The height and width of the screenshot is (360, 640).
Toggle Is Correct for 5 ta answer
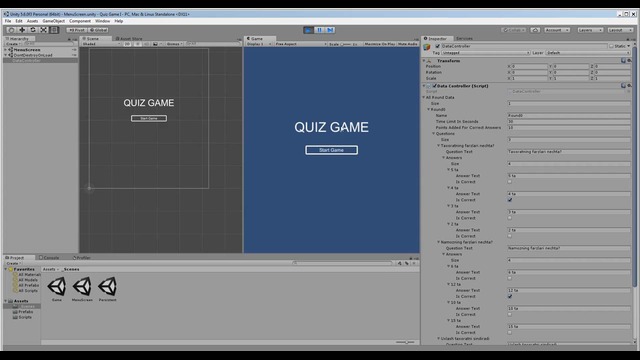pyautogui.click(x=510, y=182)
